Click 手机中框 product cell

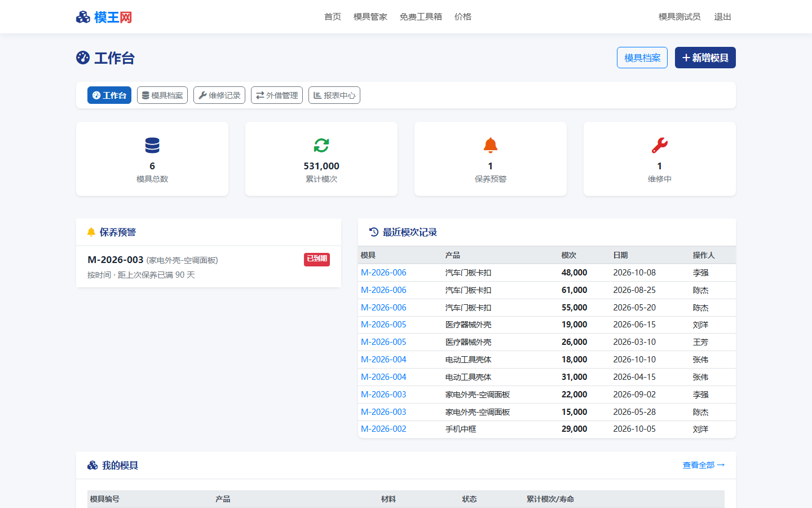coord(461,429)
